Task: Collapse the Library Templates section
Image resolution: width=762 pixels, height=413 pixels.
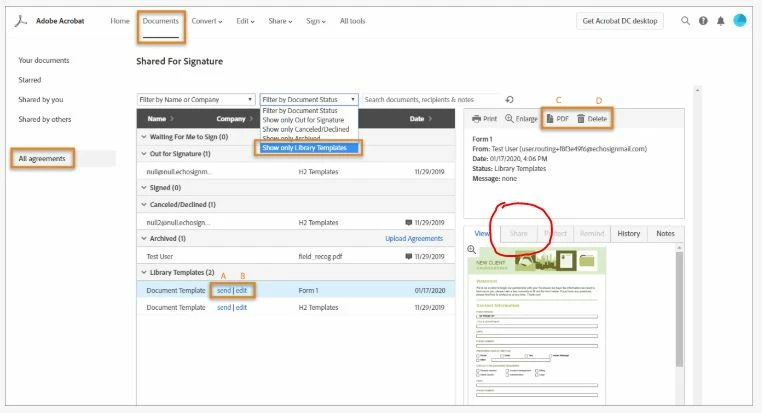Action: coord(144,273)
